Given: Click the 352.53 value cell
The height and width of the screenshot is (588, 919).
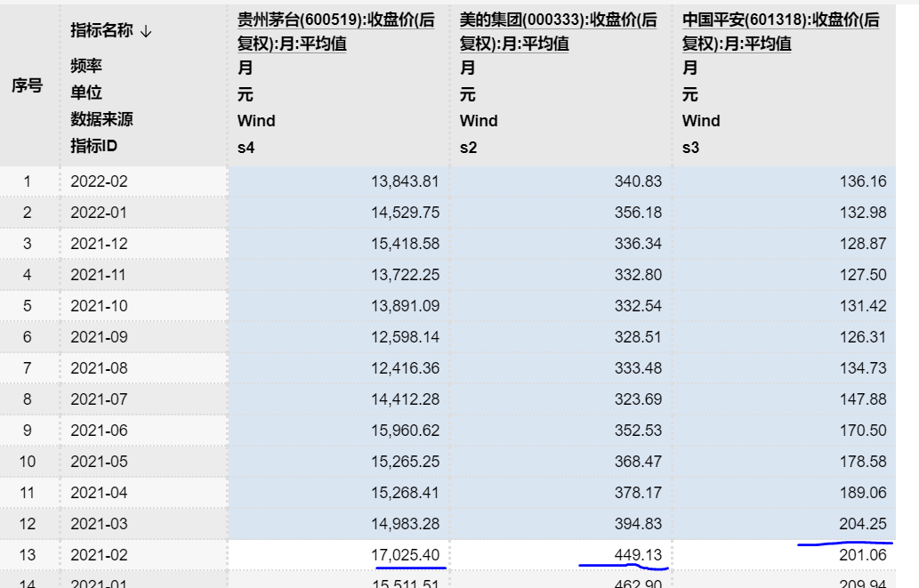Looking at the screenshot, I should [x=638, y=431].
